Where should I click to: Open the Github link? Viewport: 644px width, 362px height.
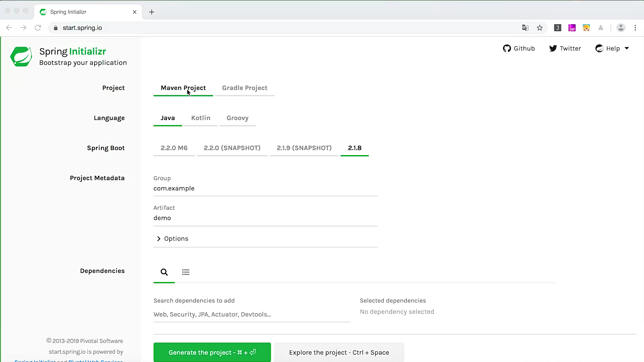pyautogui.click(x=519, y=48)
